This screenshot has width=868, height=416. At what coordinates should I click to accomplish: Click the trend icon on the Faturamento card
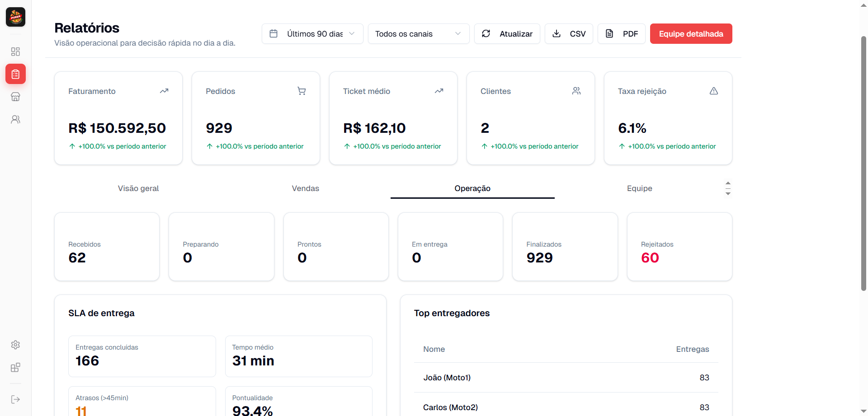coord(164,91)
